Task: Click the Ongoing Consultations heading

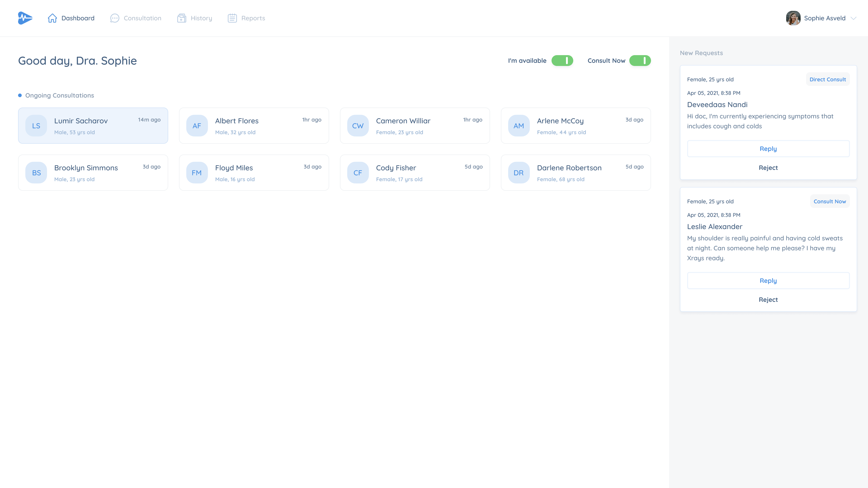Action: tap(60, 95)
